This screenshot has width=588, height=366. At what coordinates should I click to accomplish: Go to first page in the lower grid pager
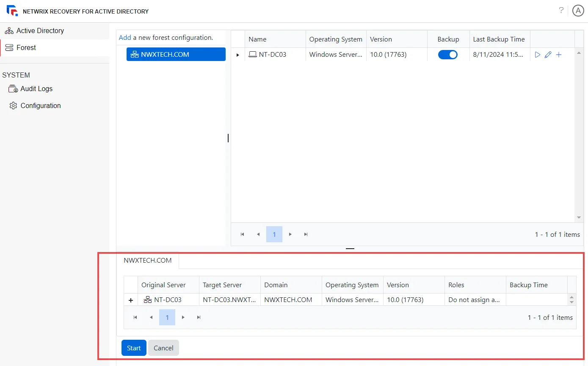pyautogui.click(x=135, y=317)
